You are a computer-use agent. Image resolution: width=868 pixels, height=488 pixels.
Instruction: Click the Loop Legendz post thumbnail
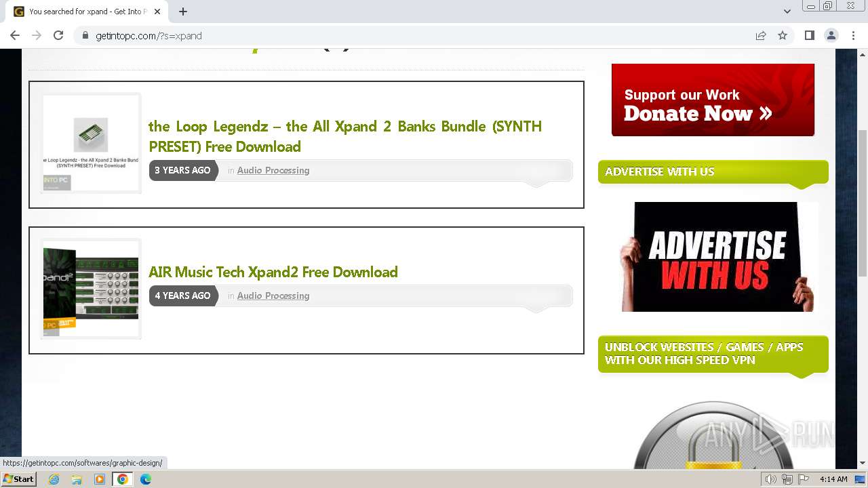91,143
